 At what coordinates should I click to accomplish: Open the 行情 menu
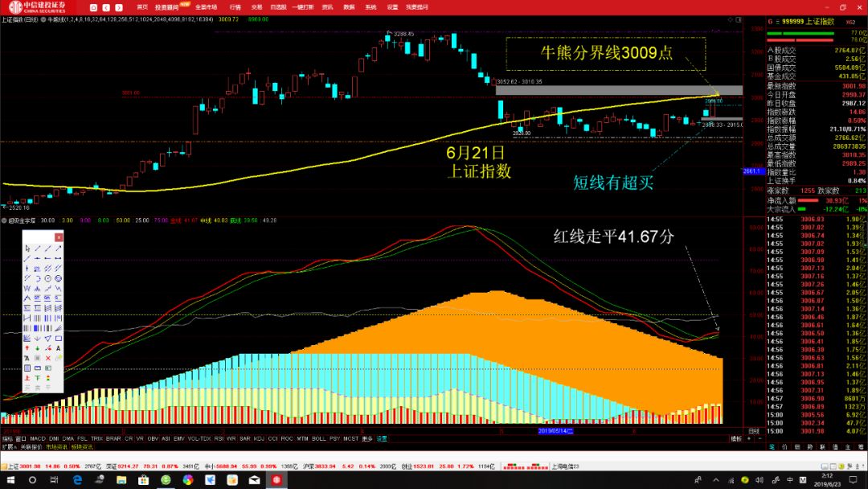click(x=235, y=7)
